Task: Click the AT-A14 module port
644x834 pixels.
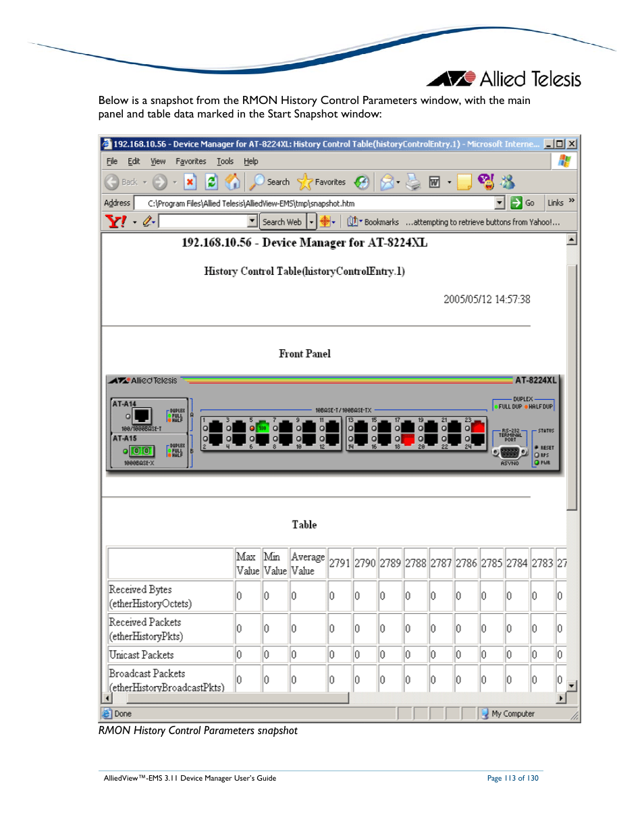Action: point(142,416)
